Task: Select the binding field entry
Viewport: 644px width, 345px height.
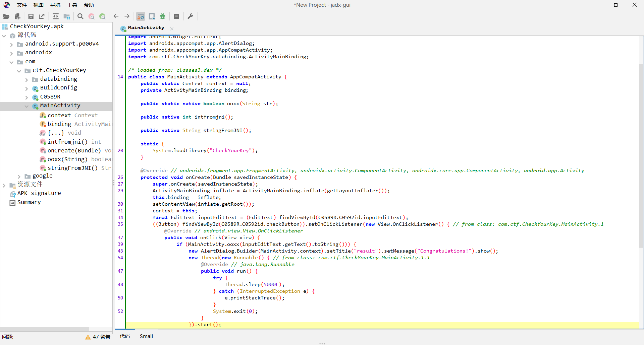Action: (x=80, y=124)
